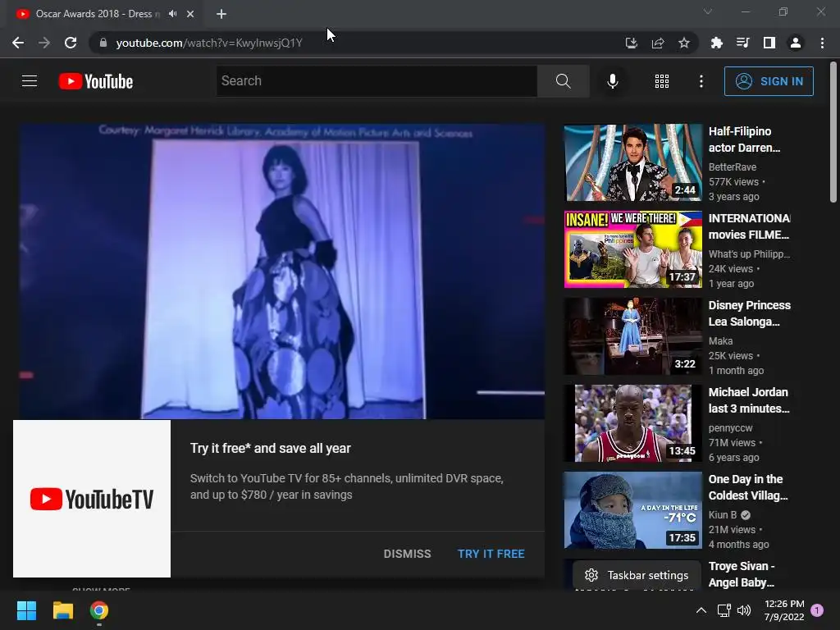Click the network icon in system tray
The width and height of the screenshot is (840, 630).
coord(724,610)
